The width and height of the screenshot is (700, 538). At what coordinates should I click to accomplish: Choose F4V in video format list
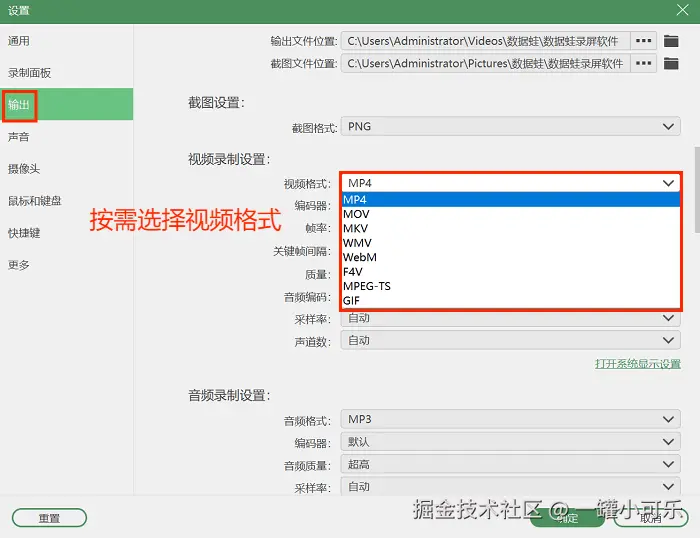tap(510, 271)
